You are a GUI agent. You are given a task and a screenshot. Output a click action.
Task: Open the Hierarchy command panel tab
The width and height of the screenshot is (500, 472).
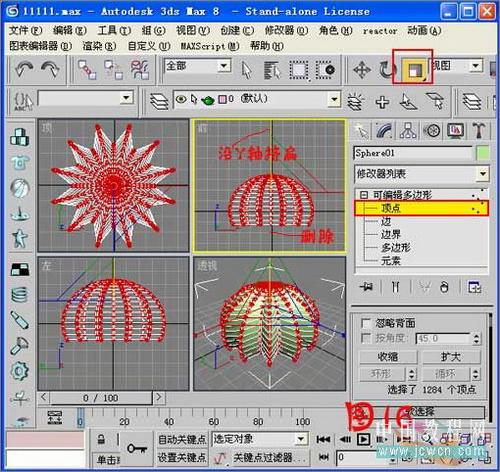[408, 131]
